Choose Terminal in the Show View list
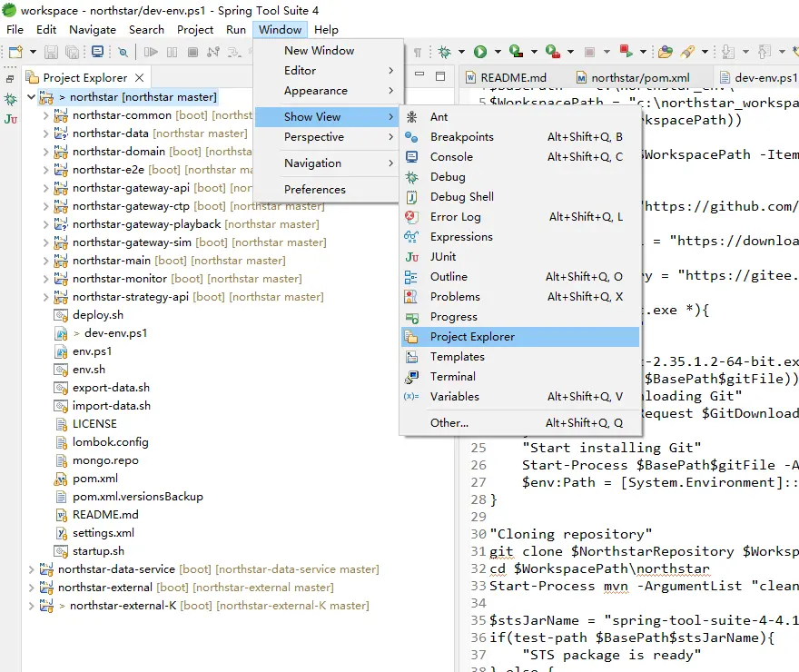This screenshot has width=799, height=672. [x=452, y=377]
